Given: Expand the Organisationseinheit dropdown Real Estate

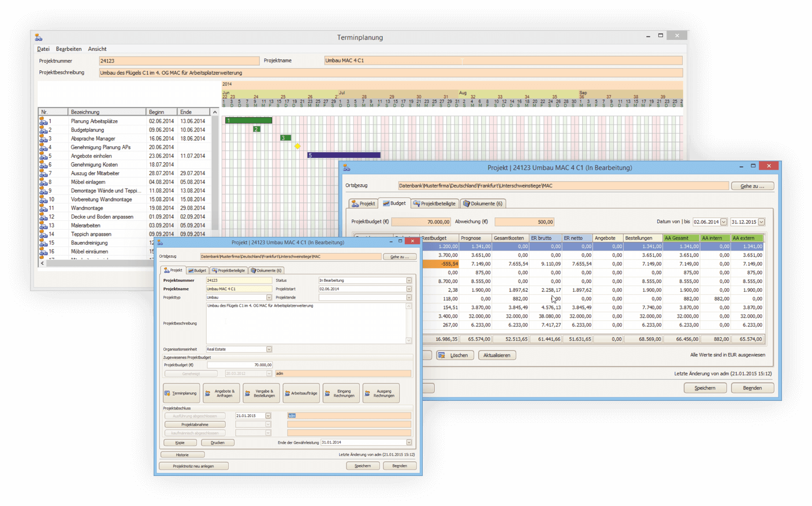Looking at the screenshot, I should (269, 349).
